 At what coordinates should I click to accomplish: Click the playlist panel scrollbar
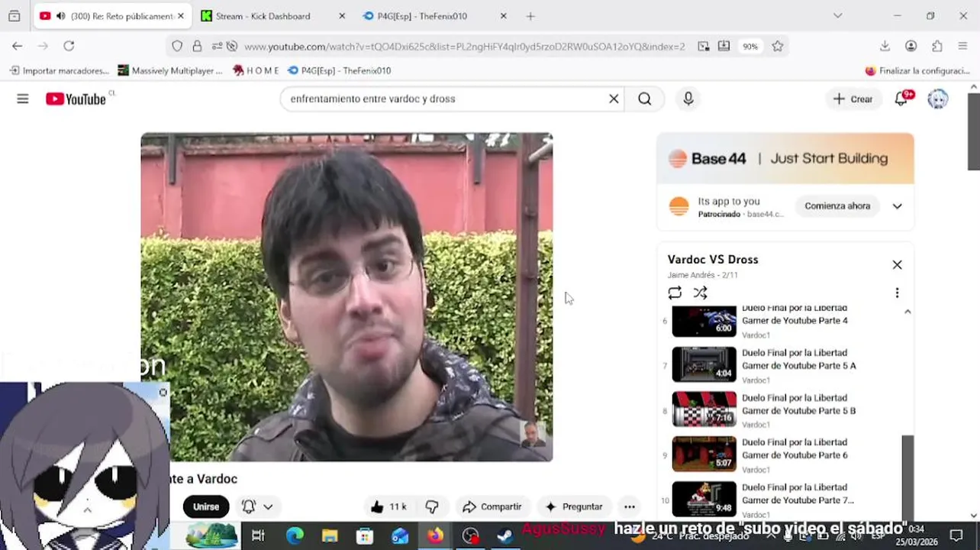point(907,476)
